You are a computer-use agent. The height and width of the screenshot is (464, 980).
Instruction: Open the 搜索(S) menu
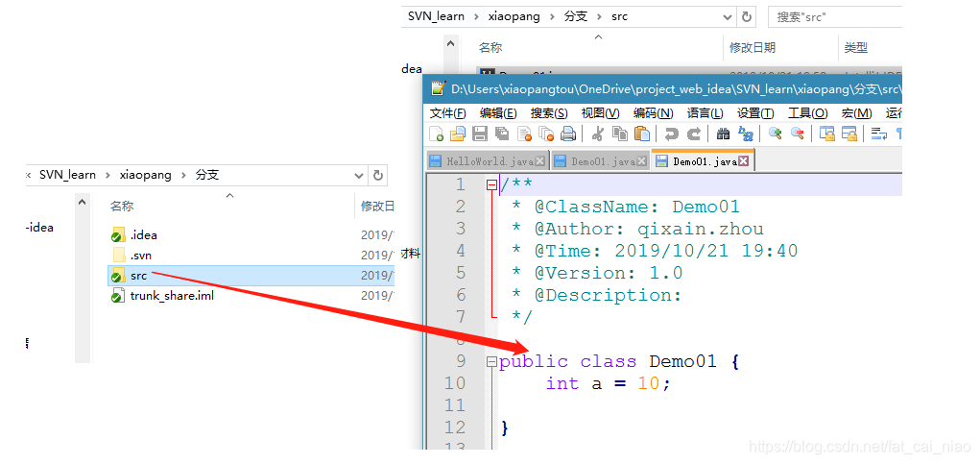[x=549, y=113]
